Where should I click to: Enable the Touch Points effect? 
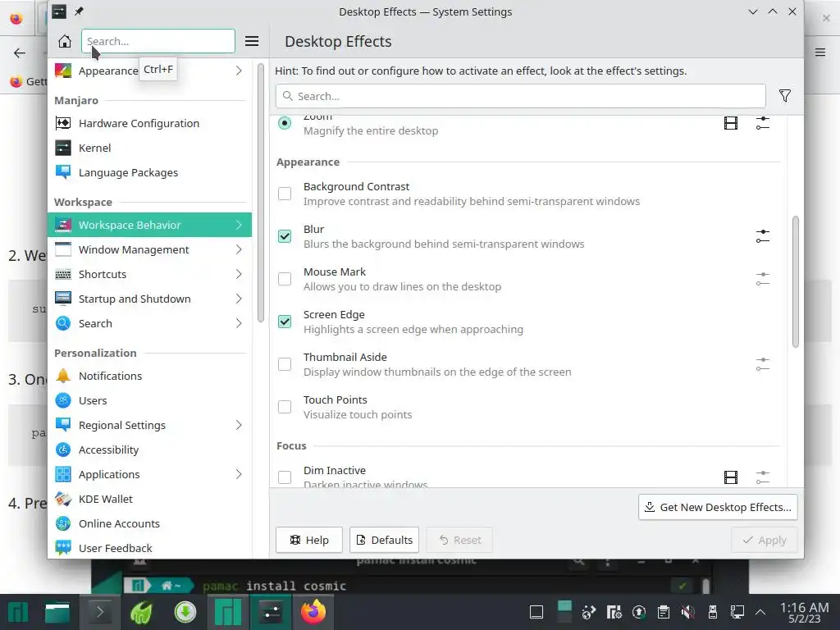point(285,407)
